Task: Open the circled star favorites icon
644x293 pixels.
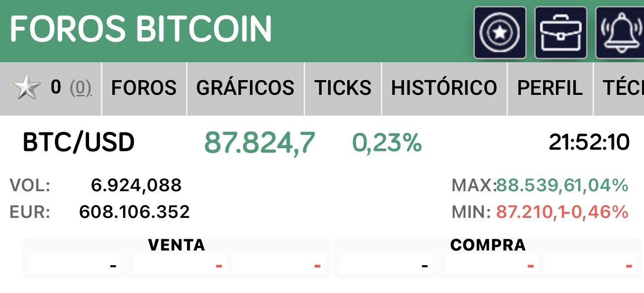Action: 500,33
